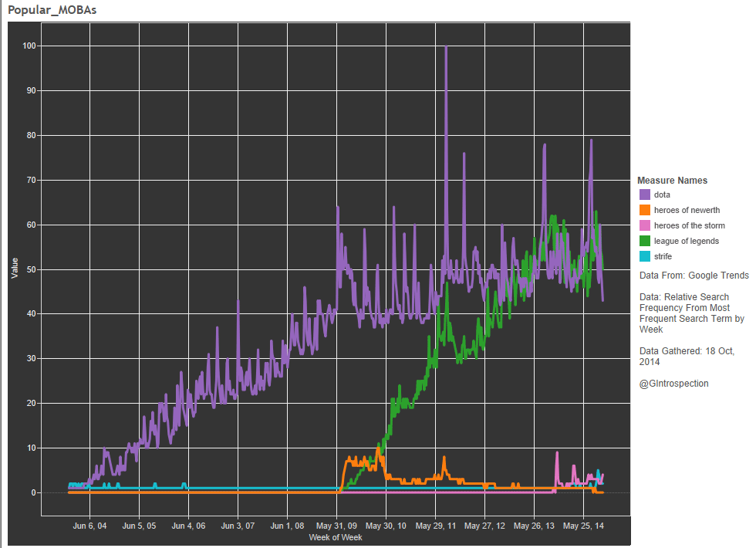This screenshot has width=756, height=548.
Task: Select the 'Jun 6, 04' x-axis tick label
Action: tap(89, 526)
